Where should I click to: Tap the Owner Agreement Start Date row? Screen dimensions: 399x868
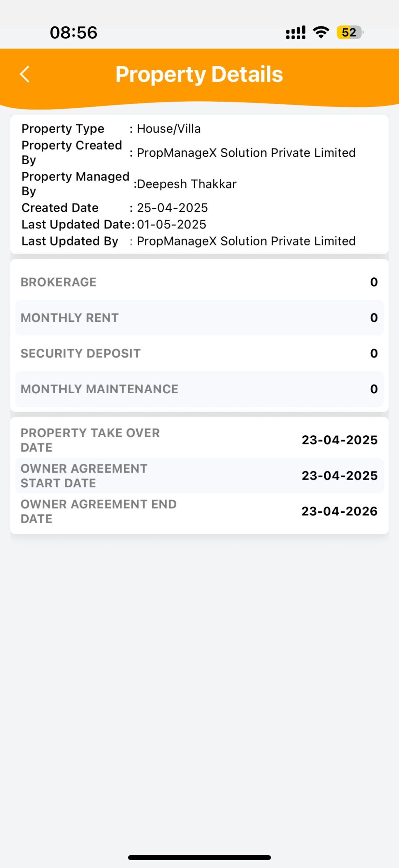click(199, 476)
